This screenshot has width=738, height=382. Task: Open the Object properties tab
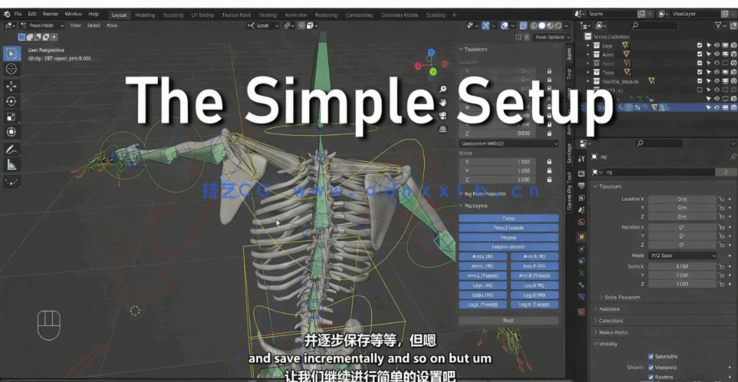point(582,237)
